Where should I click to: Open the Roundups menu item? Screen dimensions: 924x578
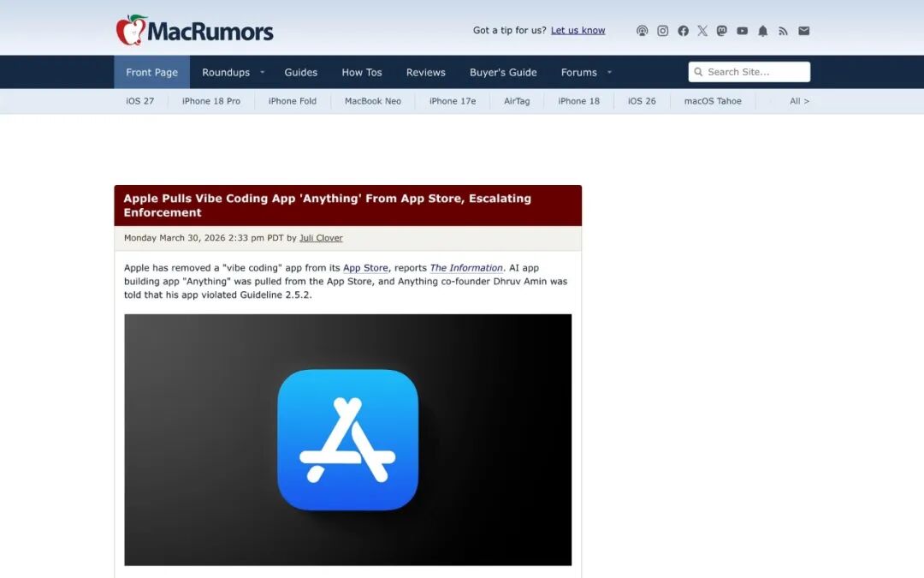(x=226, y=72)
